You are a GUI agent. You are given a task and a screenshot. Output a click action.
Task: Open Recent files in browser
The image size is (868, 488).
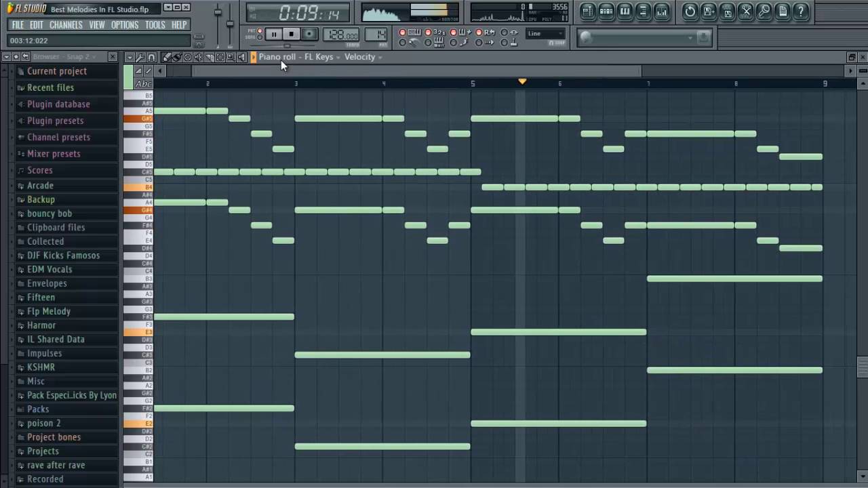point(50,87)
